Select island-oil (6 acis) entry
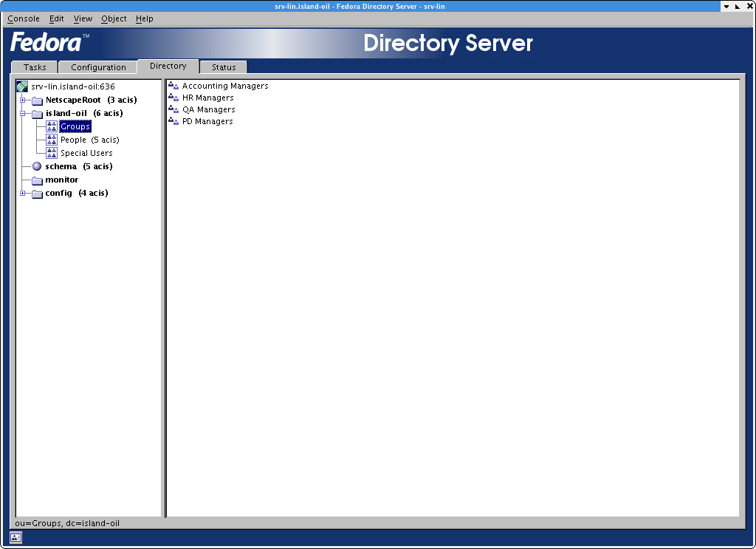Viewport: 756px width, 549px height. [84, 113]
